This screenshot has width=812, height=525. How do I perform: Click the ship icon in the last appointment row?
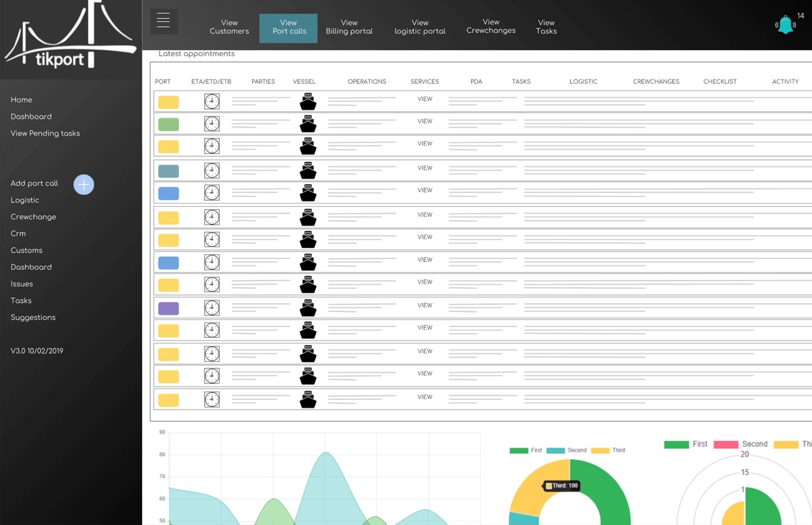pos(308,399)
